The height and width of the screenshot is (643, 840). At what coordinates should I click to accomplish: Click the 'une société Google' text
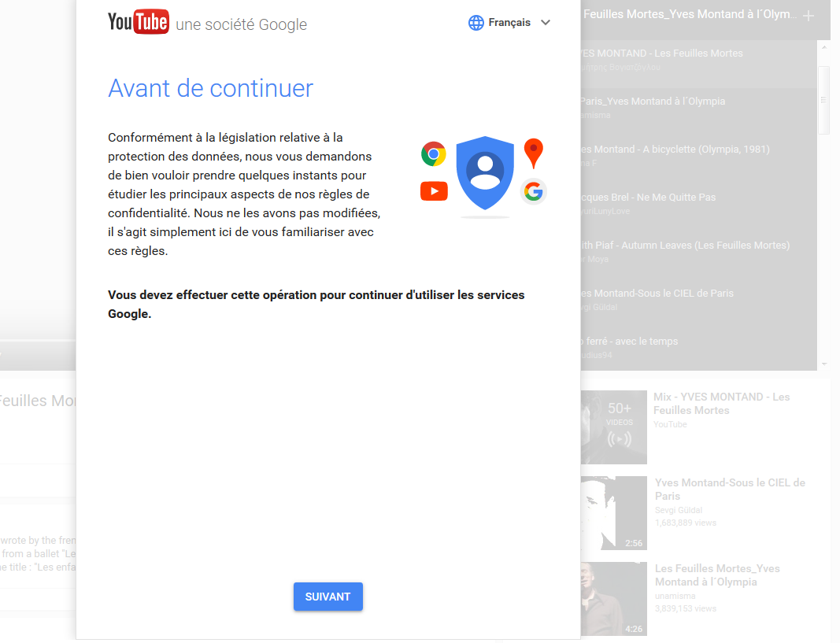click(x=241, y=24)
